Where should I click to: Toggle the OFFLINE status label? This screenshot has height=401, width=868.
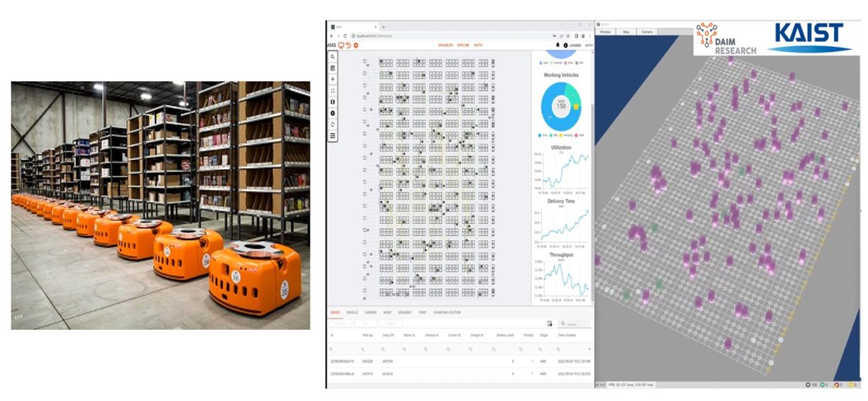[463, 46]
